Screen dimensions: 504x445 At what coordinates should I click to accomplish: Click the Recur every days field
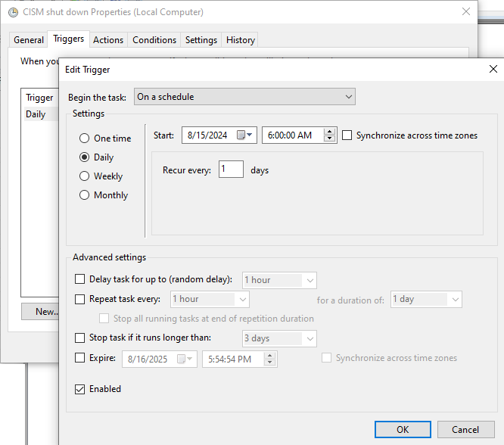(x=231, y=170)
